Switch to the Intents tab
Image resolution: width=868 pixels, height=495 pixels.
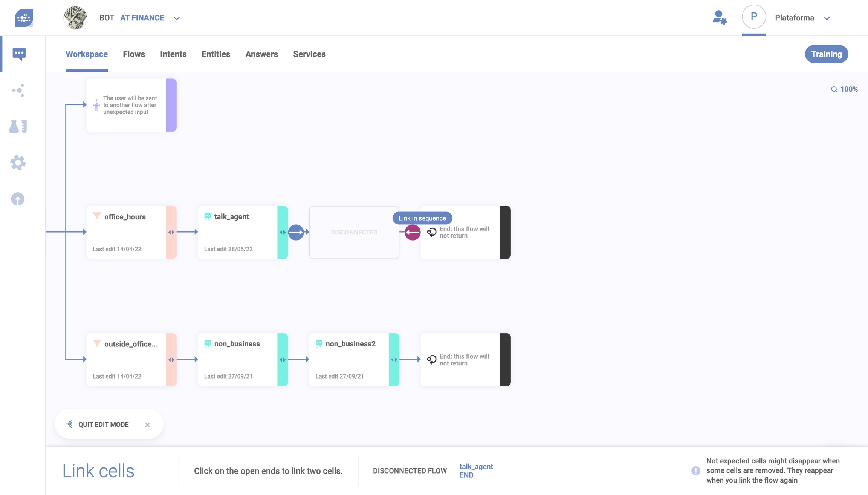point(173,54)
